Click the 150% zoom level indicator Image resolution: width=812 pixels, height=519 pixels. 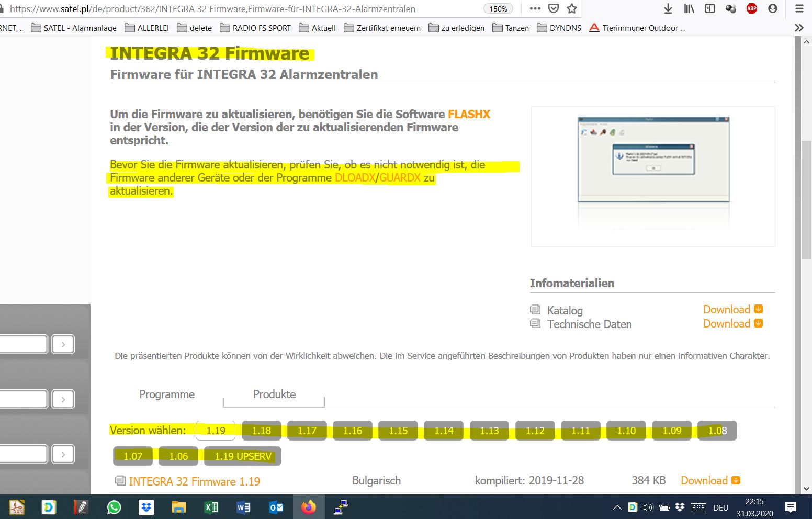[x=498, y=9]
